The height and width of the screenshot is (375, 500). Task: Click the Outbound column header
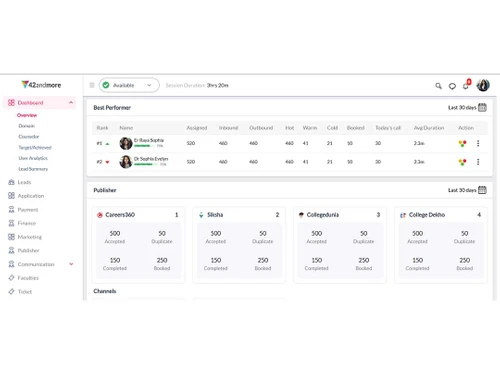pos(261,128)
